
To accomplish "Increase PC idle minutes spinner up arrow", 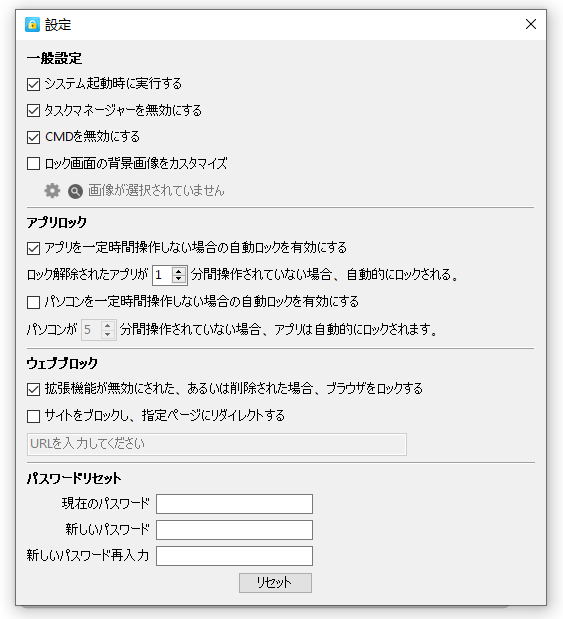I will pos(108,326).
